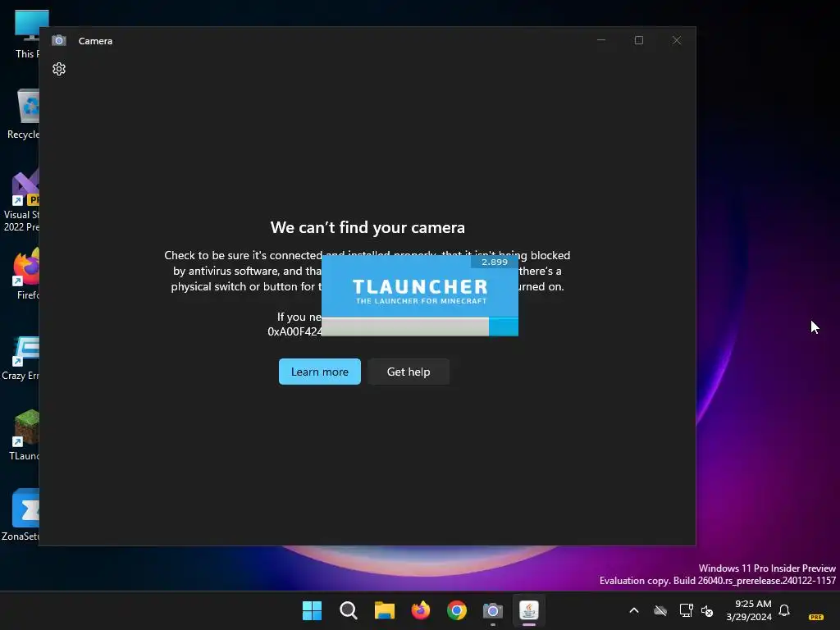Select the This PC desktop icon
Image resolution: width=840 pixels, height=630 pixels.
click(x=25, y=34)
